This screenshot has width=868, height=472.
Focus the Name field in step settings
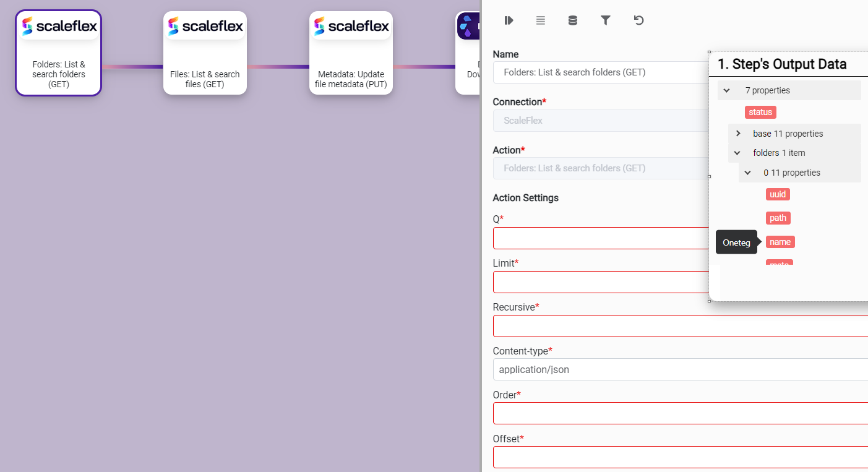pyautogui.click(x=600, y=72)
